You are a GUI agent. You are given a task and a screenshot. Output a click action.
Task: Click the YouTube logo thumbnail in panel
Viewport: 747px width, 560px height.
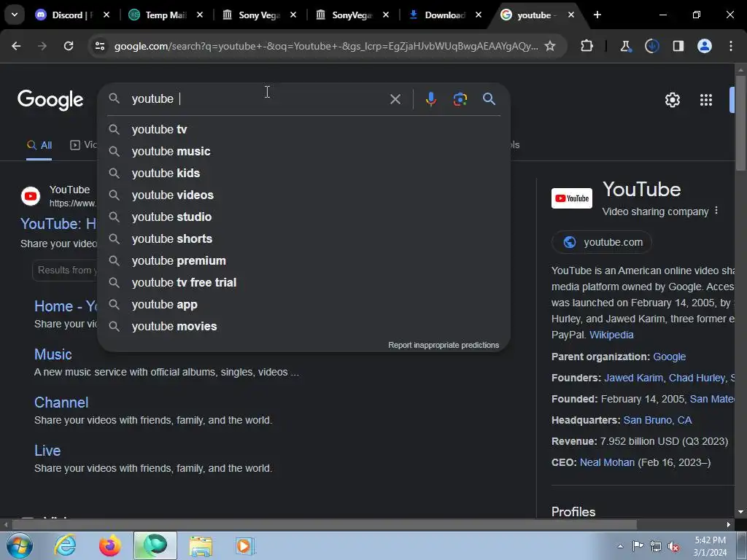click(572, 198)
